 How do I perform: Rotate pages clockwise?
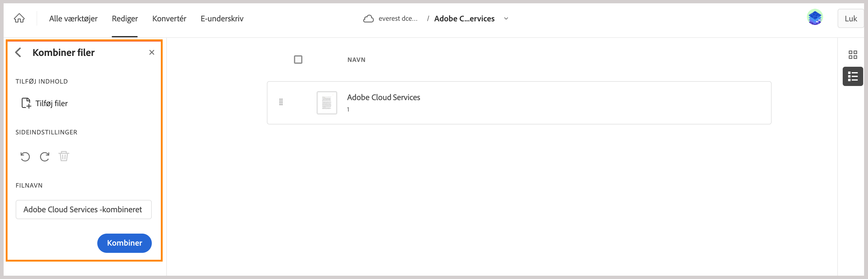pyautogui.click(x=45, y=157)
